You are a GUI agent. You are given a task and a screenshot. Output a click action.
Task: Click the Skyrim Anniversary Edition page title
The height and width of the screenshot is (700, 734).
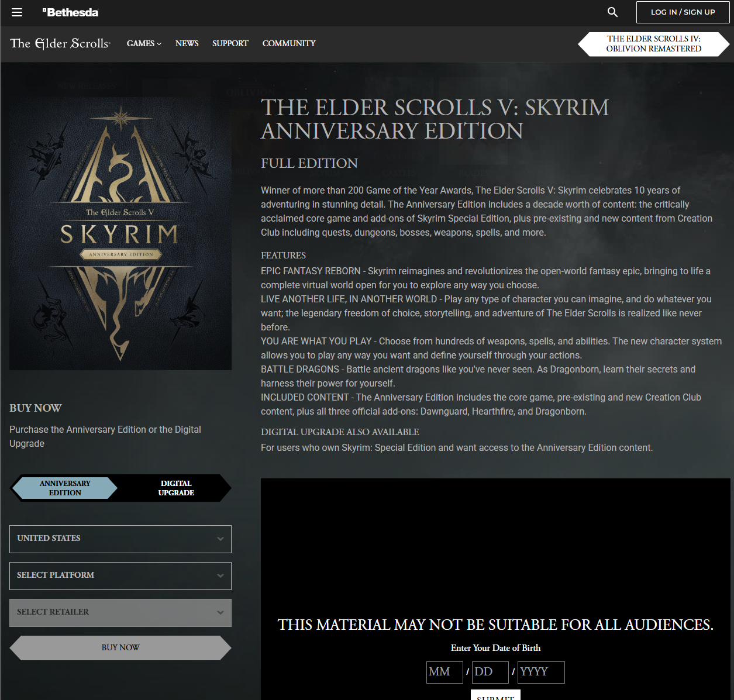(435, 119)
